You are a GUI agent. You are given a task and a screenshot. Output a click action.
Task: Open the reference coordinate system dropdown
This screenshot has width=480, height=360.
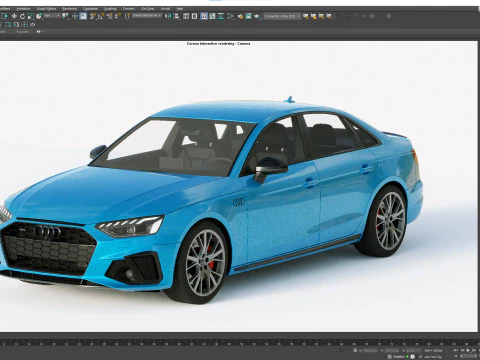(52, 16)
